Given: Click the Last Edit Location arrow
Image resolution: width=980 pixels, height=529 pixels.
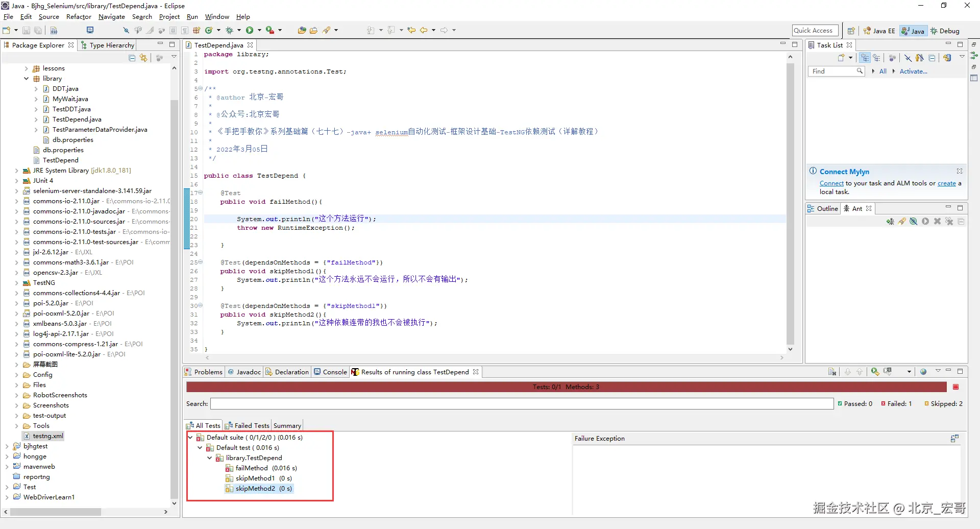Looking at the screenshot, I should (411, 30).
